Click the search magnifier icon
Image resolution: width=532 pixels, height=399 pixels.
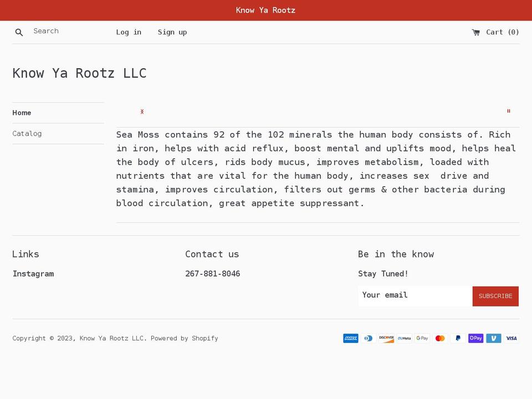pos(19,32)
